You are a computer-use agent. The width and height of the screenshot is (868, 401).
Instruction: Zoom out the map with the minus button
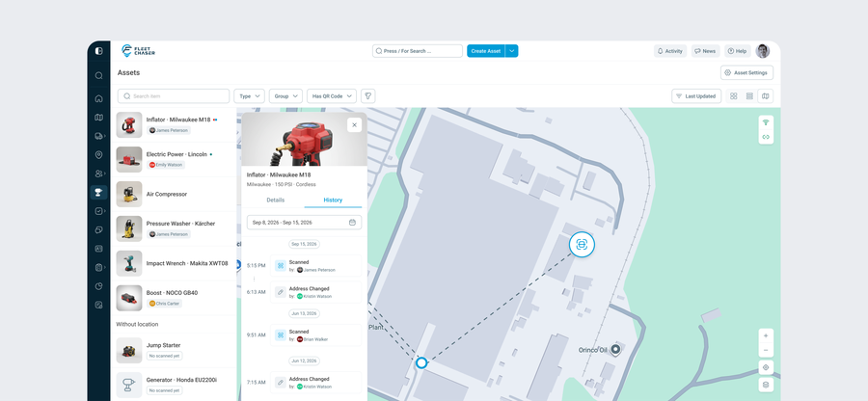[x=766, y=350]
